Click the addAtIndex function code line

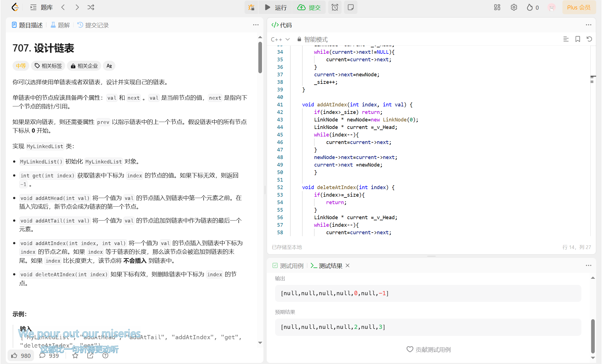[x=357, y=104]
